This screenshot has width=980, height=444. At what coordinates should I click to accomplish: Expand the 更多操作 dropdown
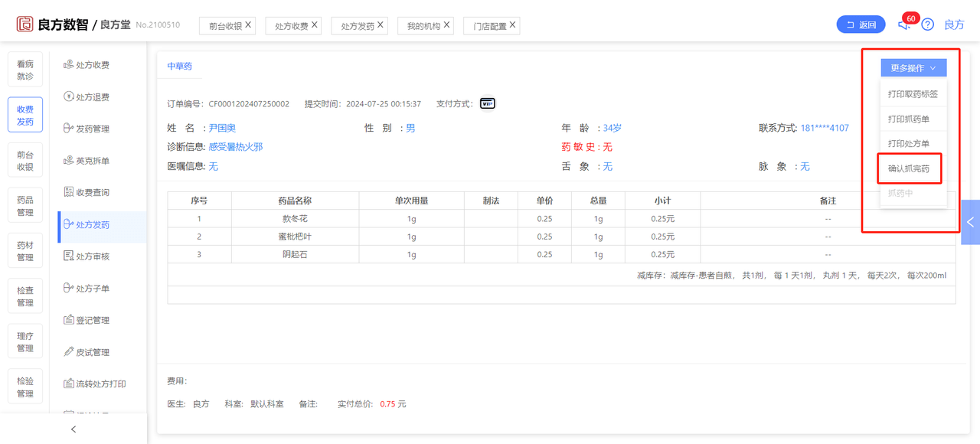click(x=913, y=68)
